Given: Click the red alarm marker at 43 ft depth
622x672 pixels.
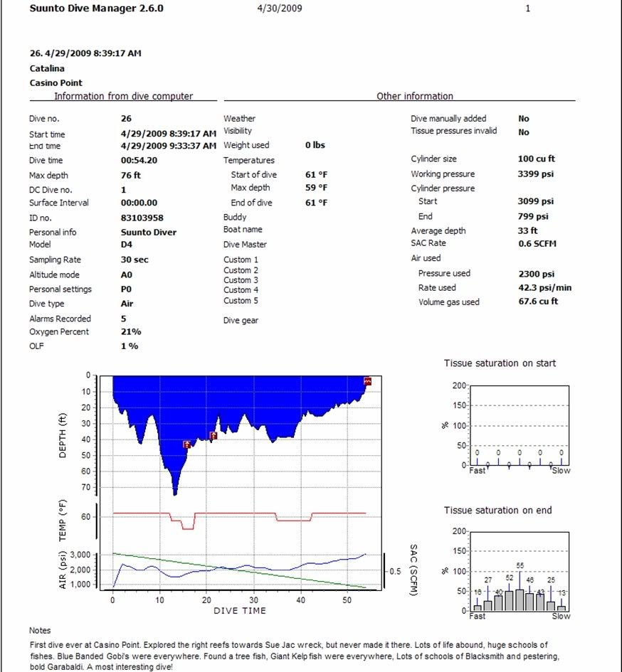Looking at the screenshot, I should (186, 444).
